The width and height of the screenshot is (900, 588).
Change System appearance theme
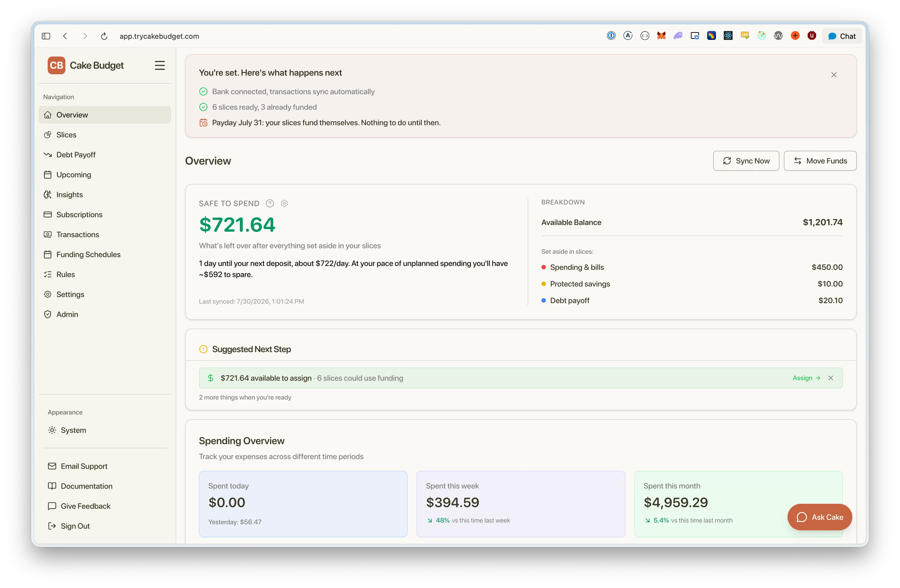click(x=105, y=430)
